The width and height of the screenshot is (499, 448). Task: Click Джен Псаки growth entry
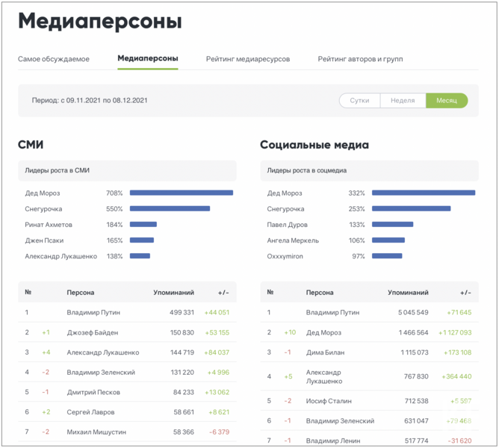[44, 240]
